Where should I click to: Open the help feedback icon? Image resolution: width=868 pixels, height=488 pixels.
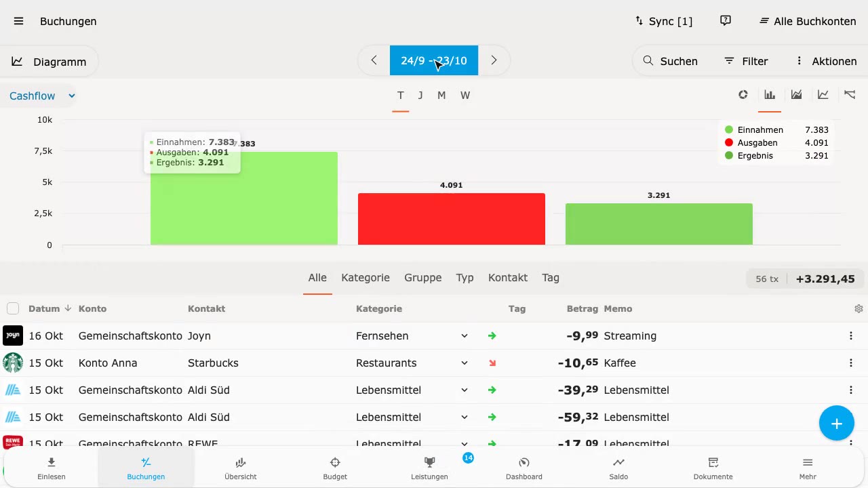pos(726,21)
